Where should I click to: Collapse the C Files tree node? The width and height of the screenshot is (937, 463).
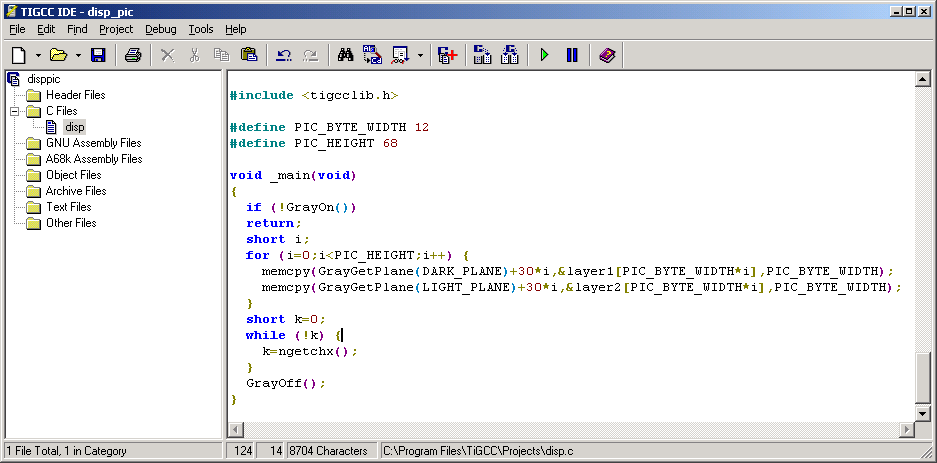tap(14, 111)
